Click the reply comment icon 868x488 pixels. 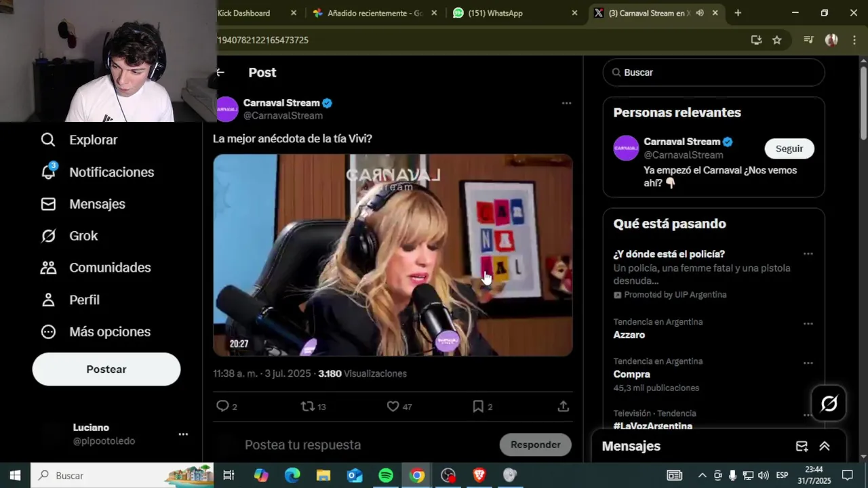pos(222,406)
